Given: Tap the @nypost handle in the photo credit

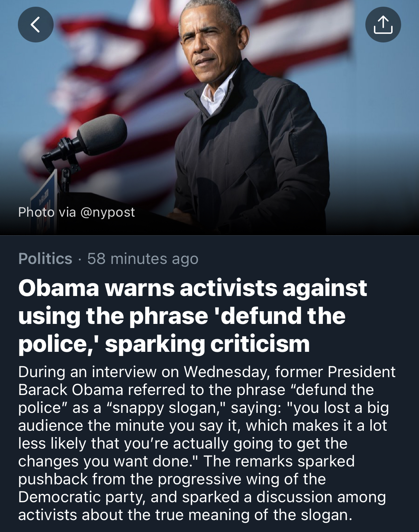Looking at the screenshot, I should [x=107, y=212].
